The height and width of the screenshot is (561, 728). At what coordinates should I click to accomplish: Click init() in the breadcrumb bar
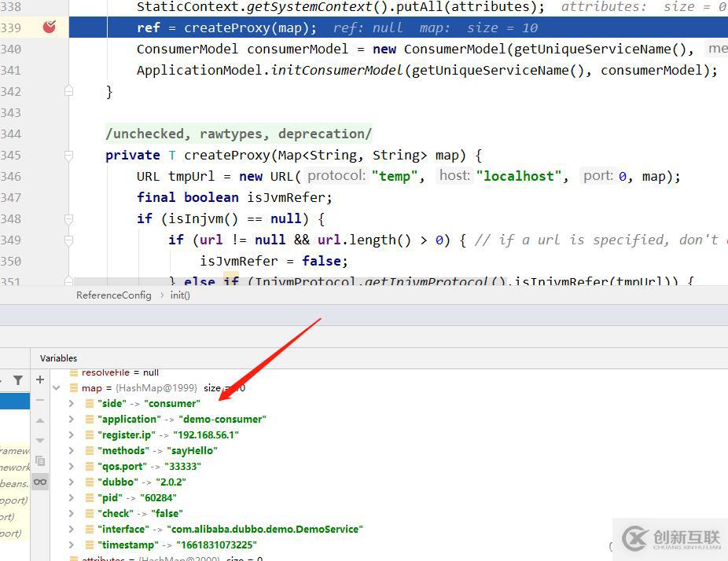pyautogui.click(x=180, y=295)
